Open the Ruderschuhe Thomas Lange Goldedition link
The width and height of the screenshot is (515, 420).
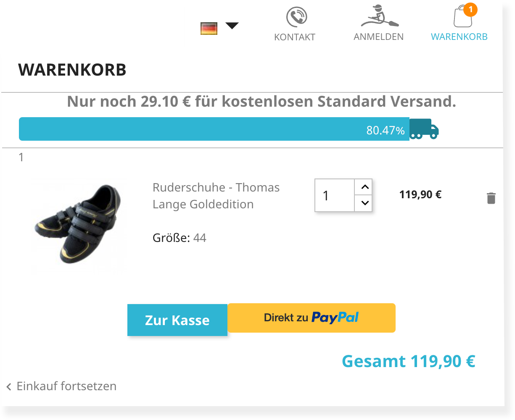pos(216,196)
